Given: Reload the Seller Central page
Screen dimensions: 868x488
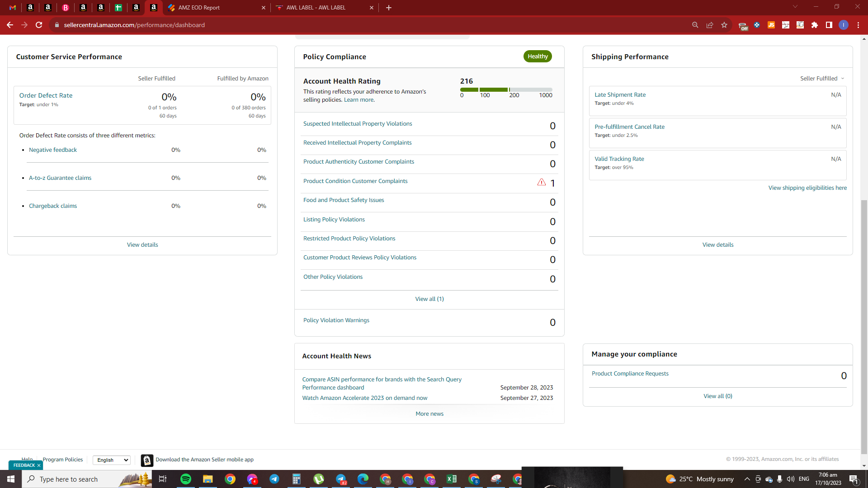Looking at the screenshot, I should coord(39,25).
